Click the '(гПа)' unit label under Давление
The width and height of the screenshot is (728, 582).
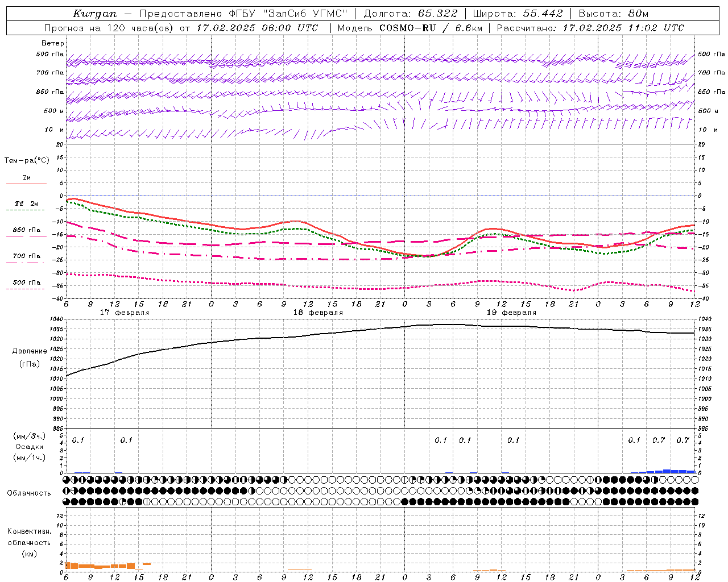pyautogui.click(x=30, y=364)
